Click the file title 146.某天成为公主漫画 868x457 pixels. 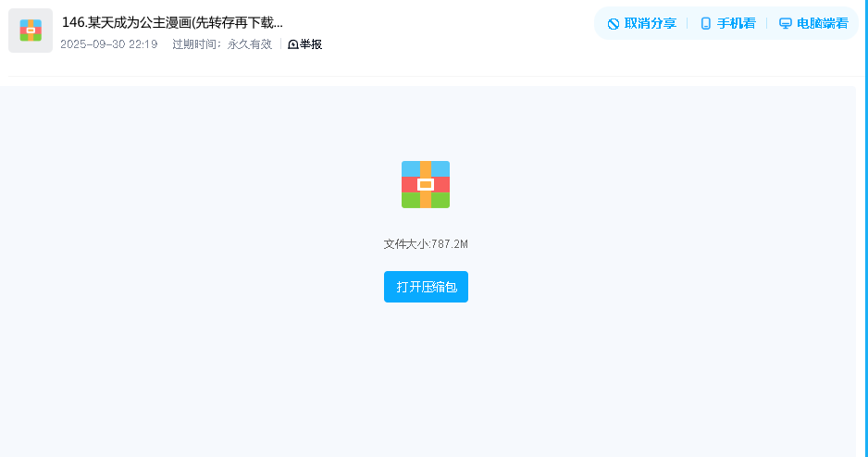click(x=167, y=22)
